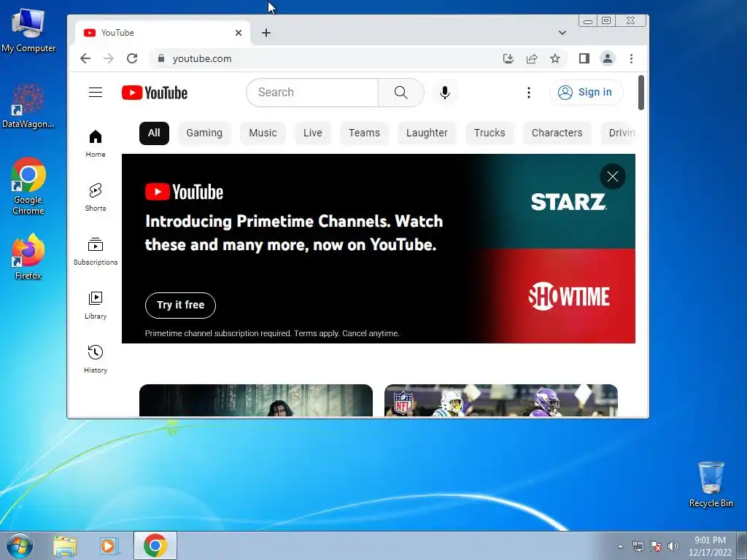Select the Music filter chip

(x=263, y=133)
